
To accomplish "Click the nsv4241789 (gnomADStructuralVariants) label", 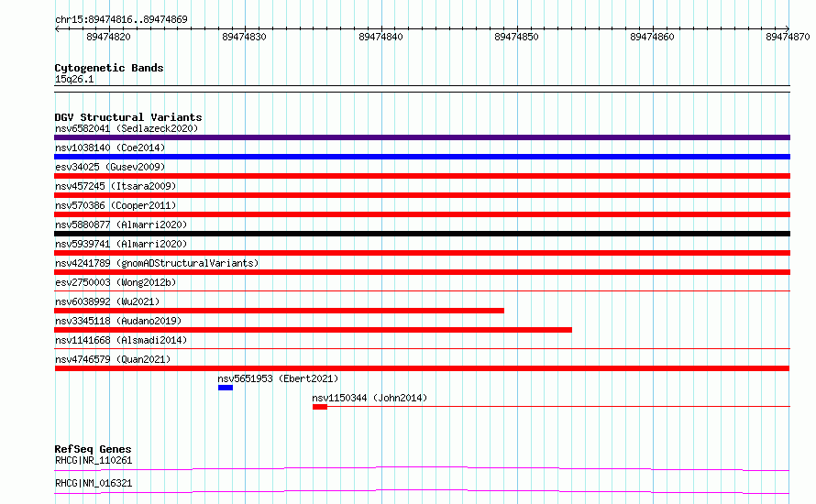I will click(157, 263).
